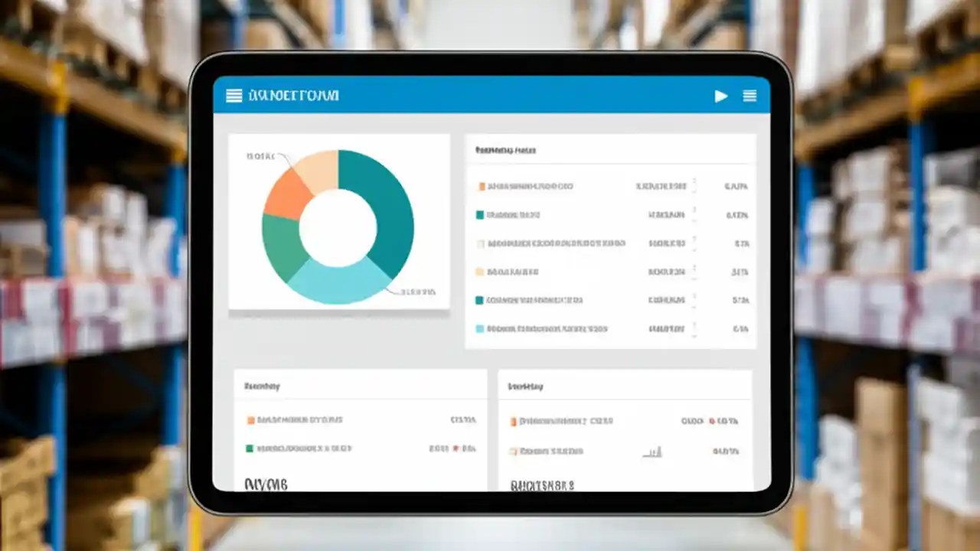Select the yellow square icon in the fourth row
The height and width of the screenshot is (551, 980).
482,272
